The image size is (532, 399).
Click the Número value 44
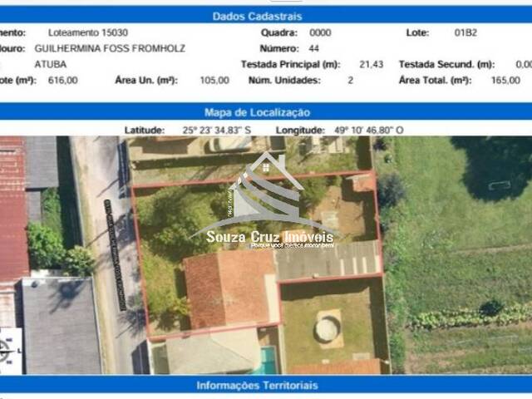(314, 48)
